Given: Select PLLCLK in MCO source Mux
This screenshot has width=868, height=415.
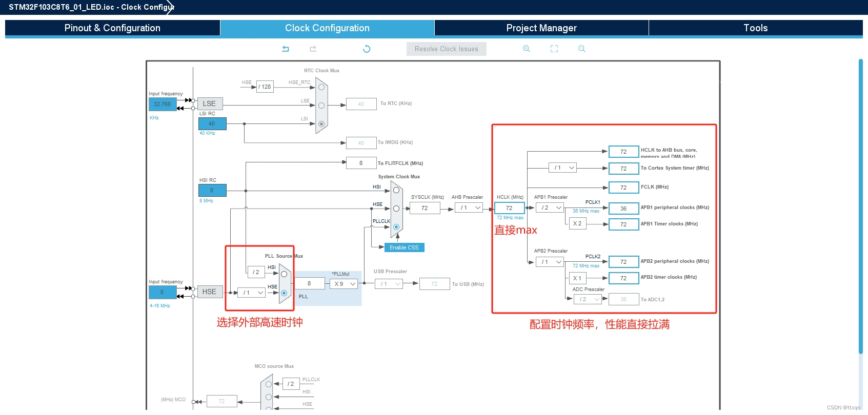Looking at the screenshot, I should (269, 384).
